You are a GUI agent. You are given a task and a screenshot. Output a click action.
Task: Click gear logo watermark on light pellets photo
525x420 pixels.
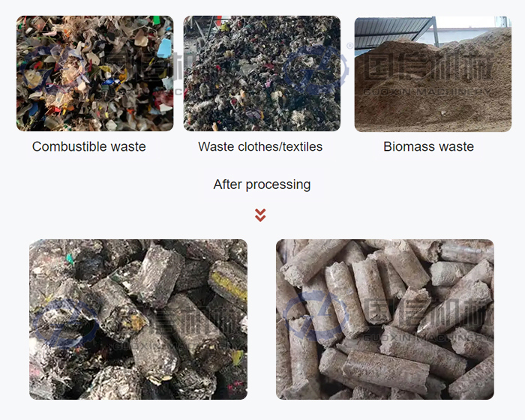316,316
